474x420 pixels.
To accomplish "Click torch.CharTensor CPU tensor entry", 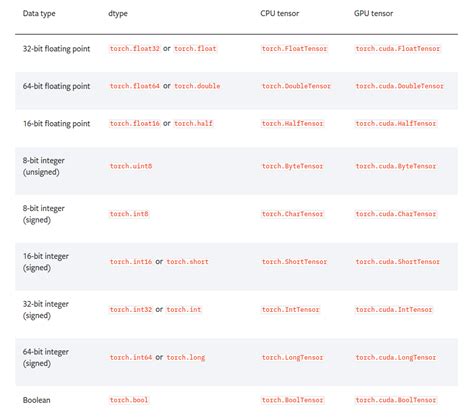I will pyautogui.click(x=292, y=214).
